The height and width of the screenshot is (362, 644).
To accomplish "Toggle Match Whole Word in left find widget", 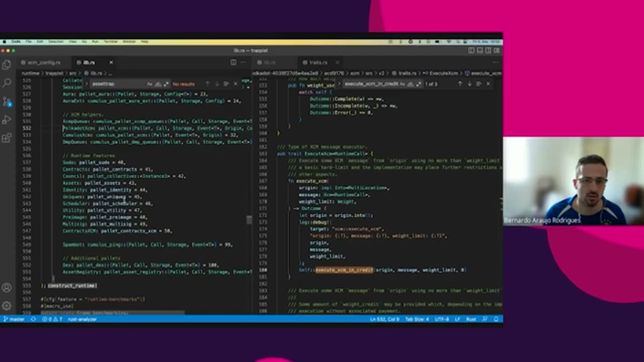I will pos(158,84).
